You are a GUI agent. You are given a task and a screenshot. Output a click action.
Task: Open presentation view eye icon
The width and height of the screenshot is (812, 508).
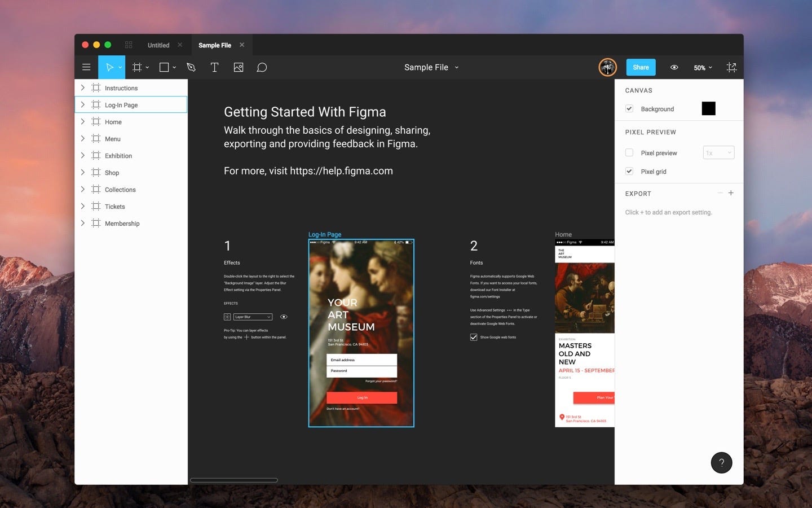tap(674, 67)
